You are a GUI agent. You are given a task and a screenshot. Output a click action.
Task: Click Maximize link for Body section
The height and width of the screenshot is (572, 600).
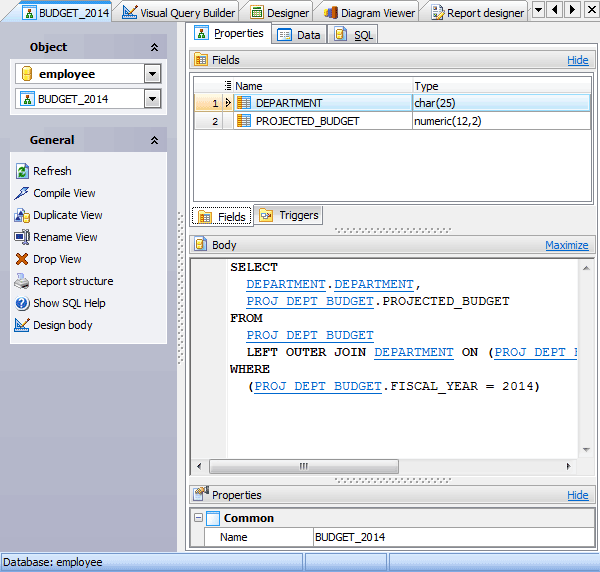click(x=566, y=245)
